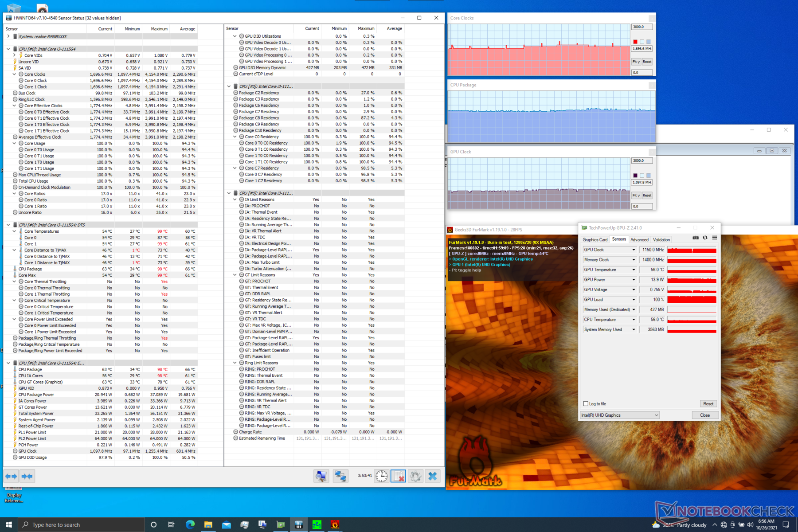
Task: Switch to Graphics Card tab in GPU-Z
Action: [595, 240]
